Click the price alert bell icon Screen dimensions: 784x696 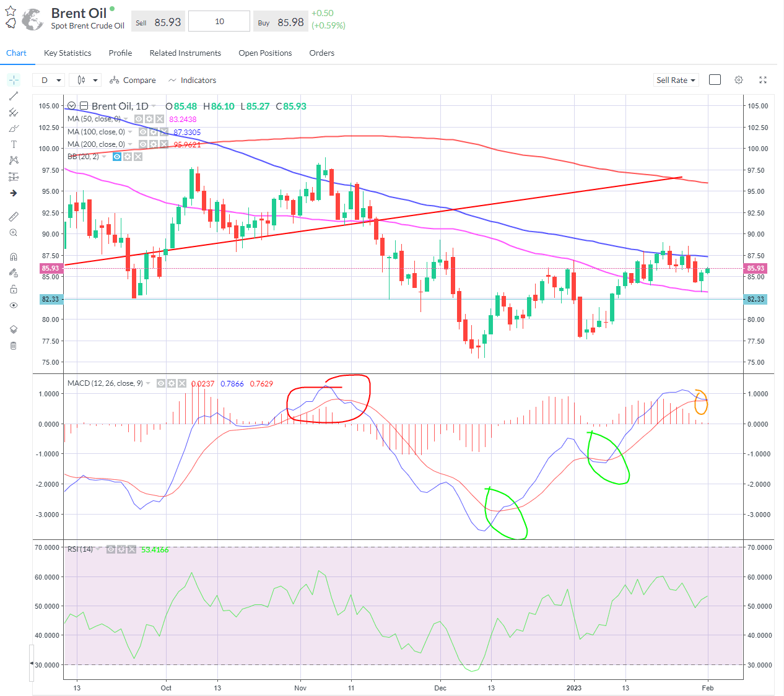pos(11,24)
